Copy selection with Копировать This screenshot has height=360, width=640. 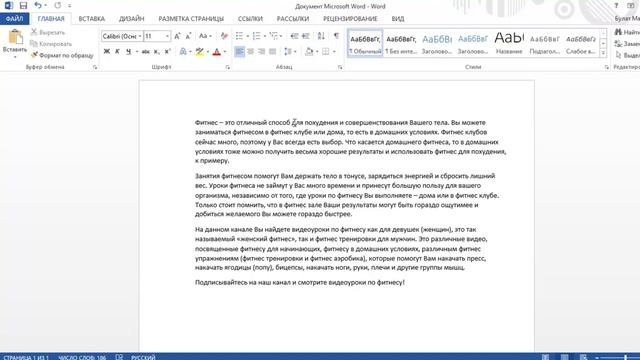click(51, 44)
